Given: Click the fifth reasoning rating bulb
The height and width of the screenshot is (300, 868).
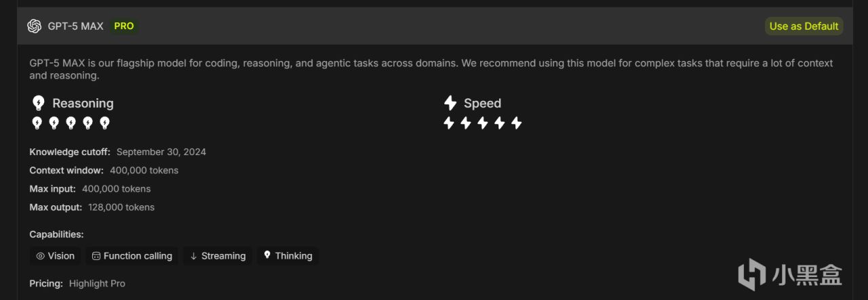Looking at the screenshot, I should [x=104, y=123].
